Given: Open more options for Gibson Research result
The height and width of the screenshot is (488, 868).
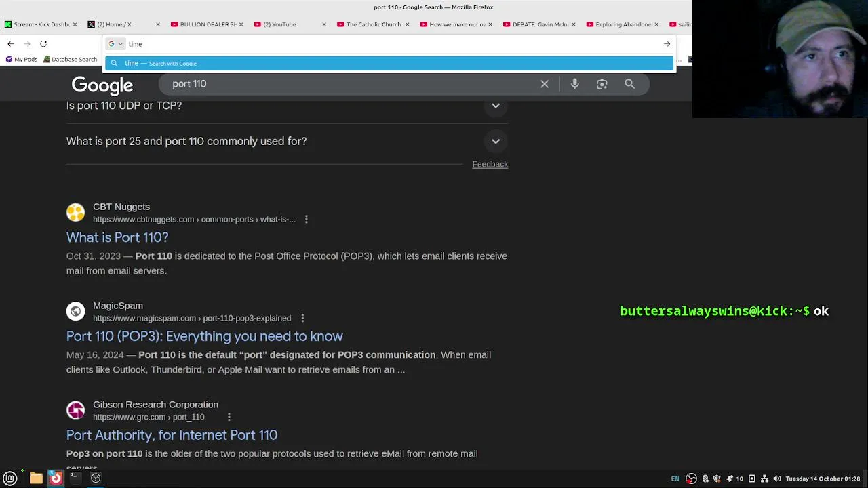Looking at the screenshot, I should 229,418.
